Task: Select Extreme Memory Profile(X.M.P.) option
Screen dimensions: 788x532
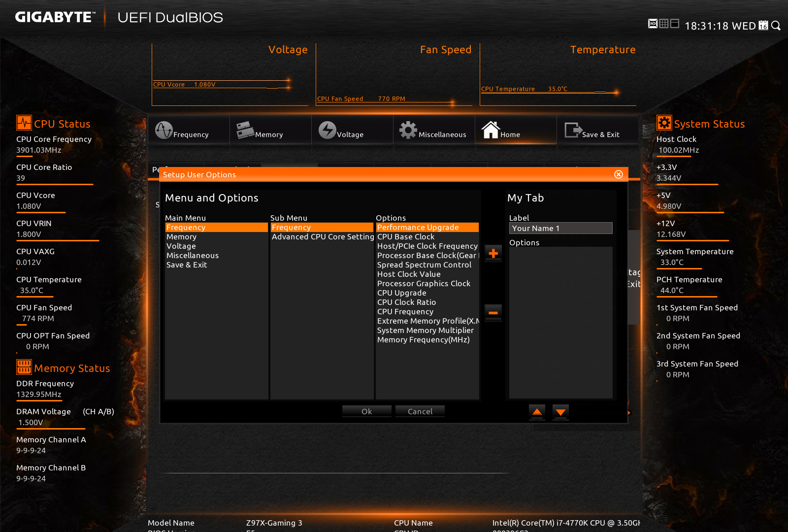Action: click(427, 321)
